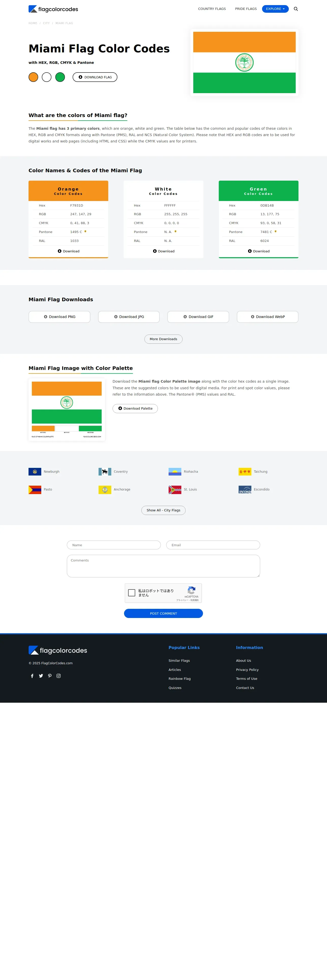Open the large Miami flag image
The image size is (327, 980).
pos(244,62)
